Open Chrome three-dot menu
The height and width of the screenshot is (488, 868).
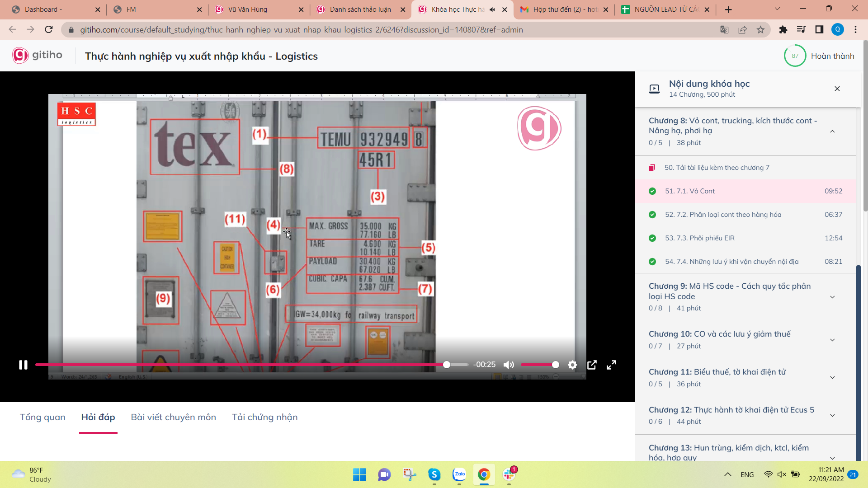click(x=855, y=30)
